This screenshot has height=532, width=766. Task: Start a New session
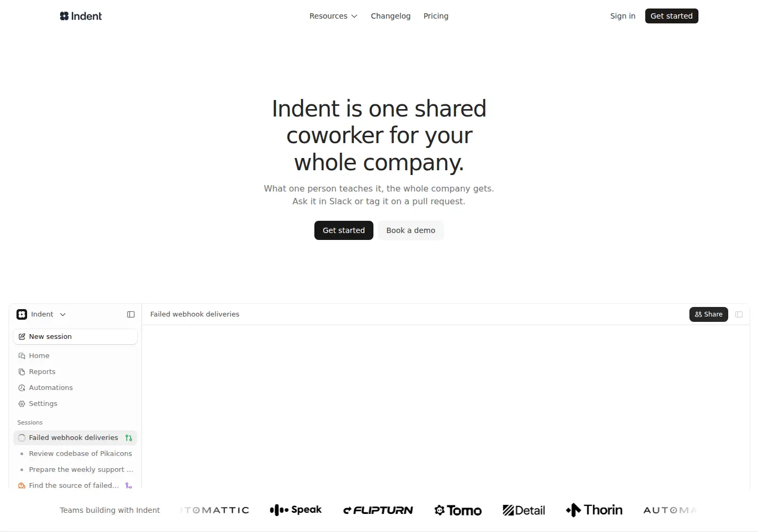point(75,337)
